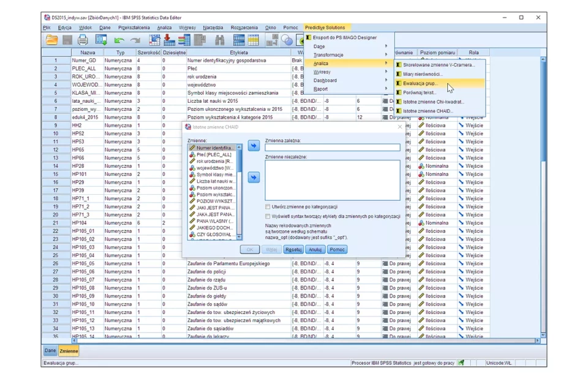Image resolution: width=588 pixels, height=379 pixels.
Task: Click the Go to variable toolbar icon
Action: 169,40
